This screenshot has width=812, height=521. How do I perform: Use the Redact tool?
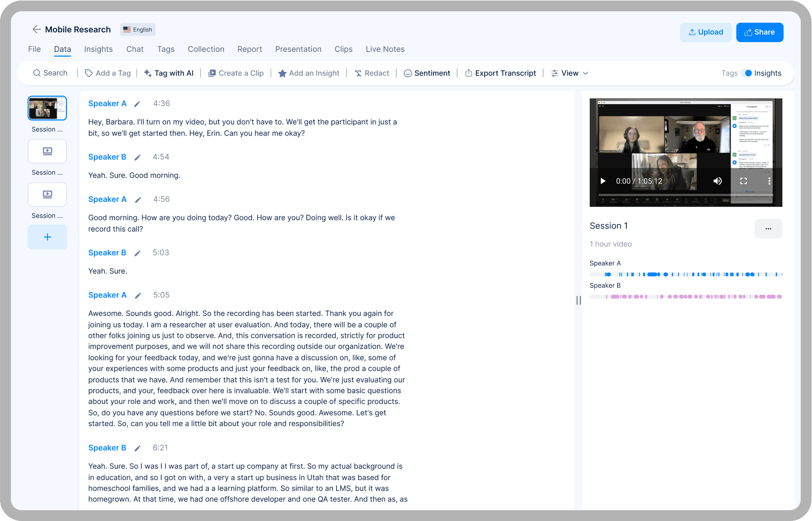click(372, 73)
